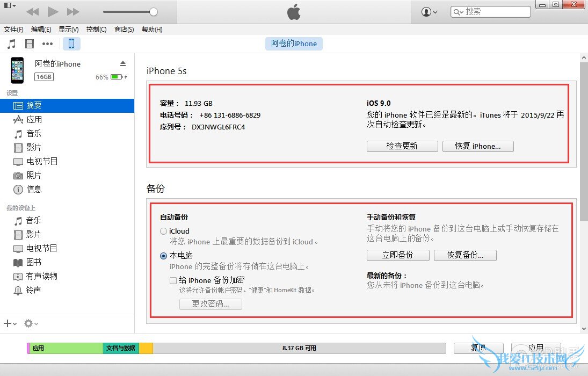
Task: Select 影片 under 设置 section
Action: point(67,148)
